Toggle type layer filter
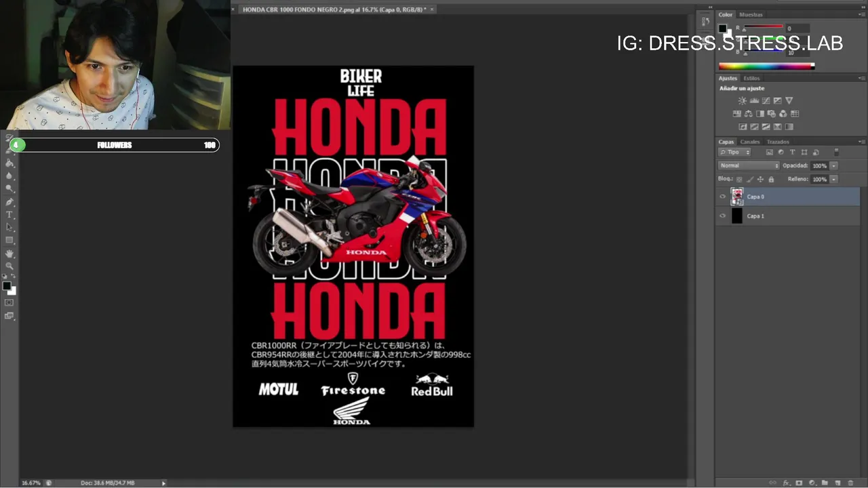This screenshot has width=868, height=488. click(x=793, y=152)
